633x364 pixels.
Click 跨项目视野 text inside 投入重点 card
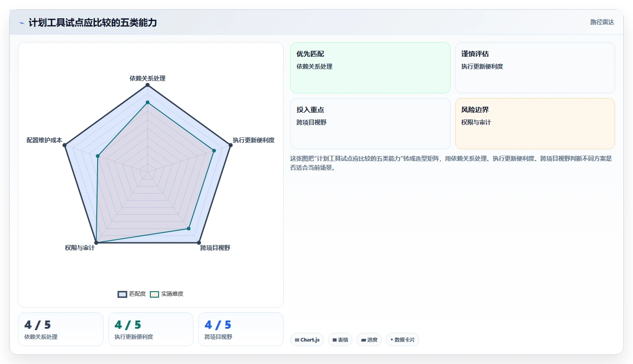[x=312, y=122]
